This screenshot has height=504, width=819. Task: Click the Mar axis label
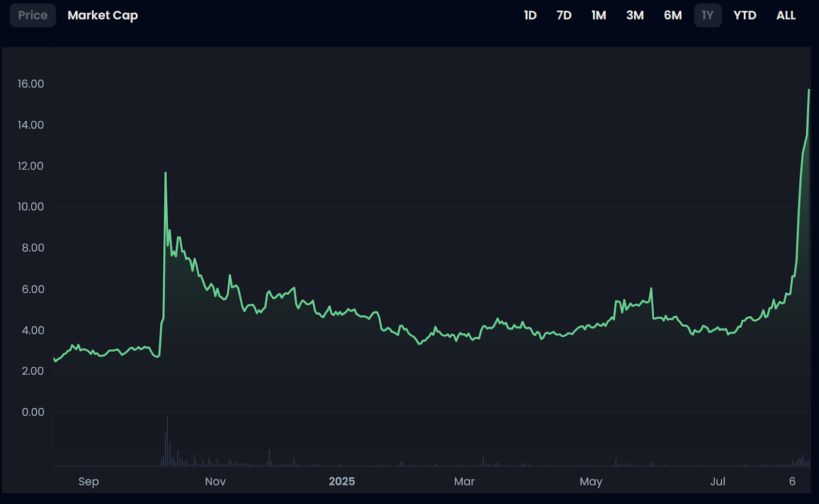[x=464, y=481]
